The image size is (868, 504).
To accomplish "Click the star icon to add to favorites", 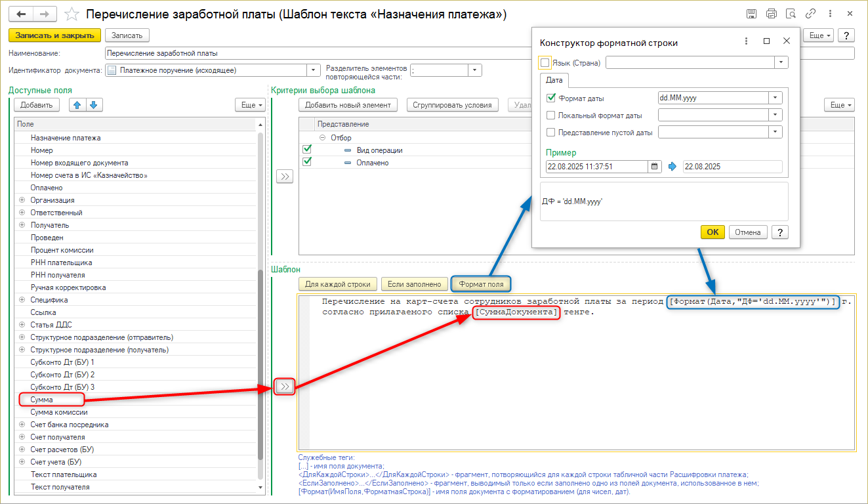I will 73,14.
